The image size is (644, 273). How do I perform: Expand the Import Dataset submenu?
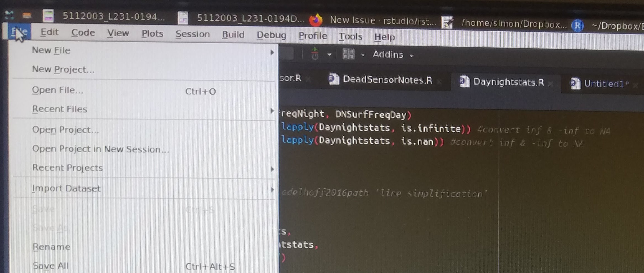67,188
